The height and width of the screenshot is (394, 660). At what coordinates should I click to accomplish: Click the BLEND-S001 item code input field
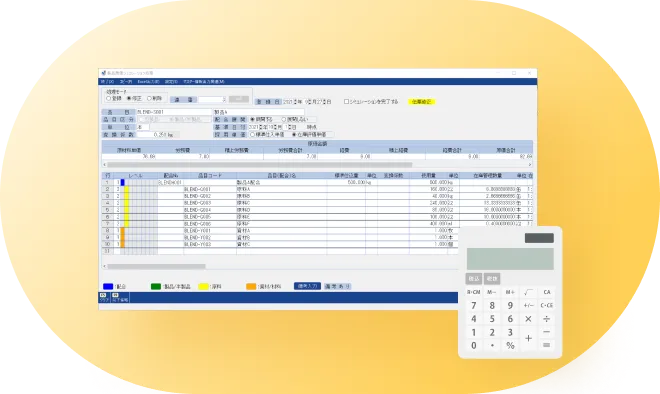pos(173,112)
